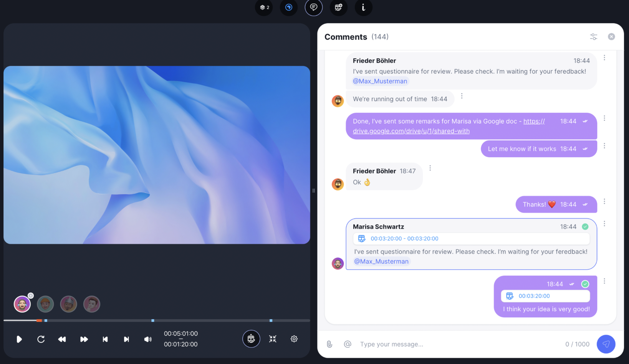Mute the video volume speaker icon

click(148, 339)
